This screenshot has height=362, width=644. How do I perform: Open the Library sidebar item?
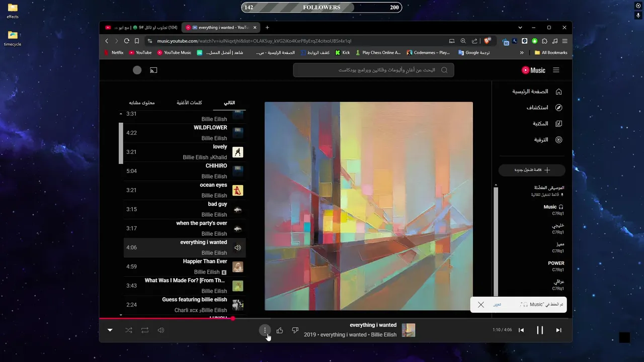[547, 124]
